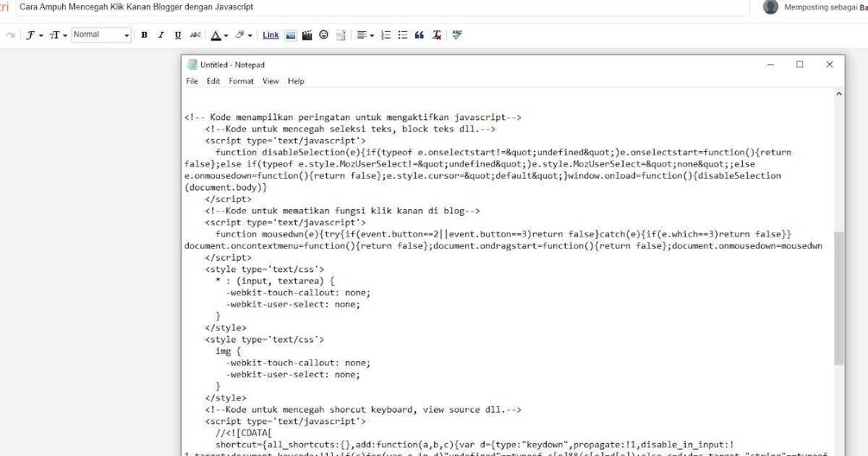Run the spell check tool
Viewport: 868px width, 456px height.
coord(457,35)
